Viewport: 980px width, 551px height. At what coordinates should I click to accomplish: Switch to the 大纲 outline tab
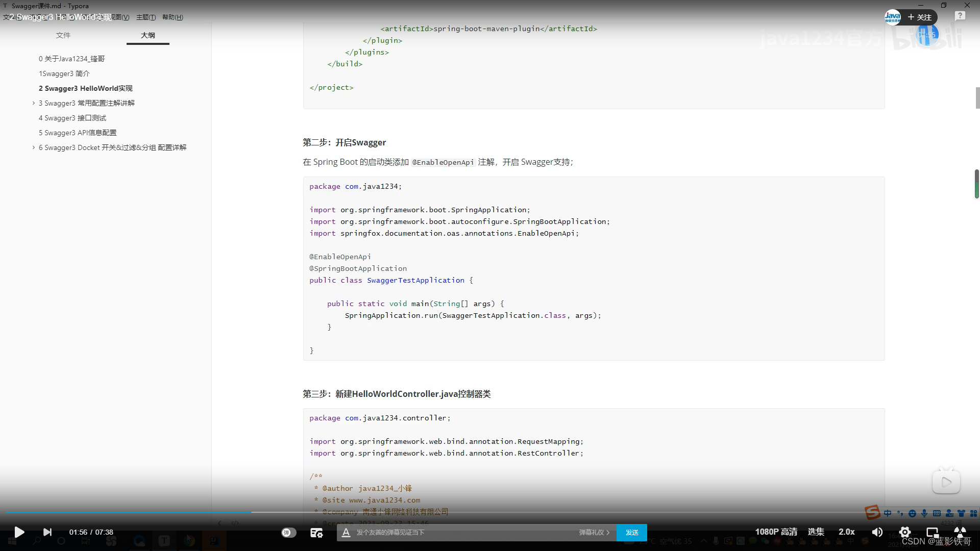coord(148,35)
